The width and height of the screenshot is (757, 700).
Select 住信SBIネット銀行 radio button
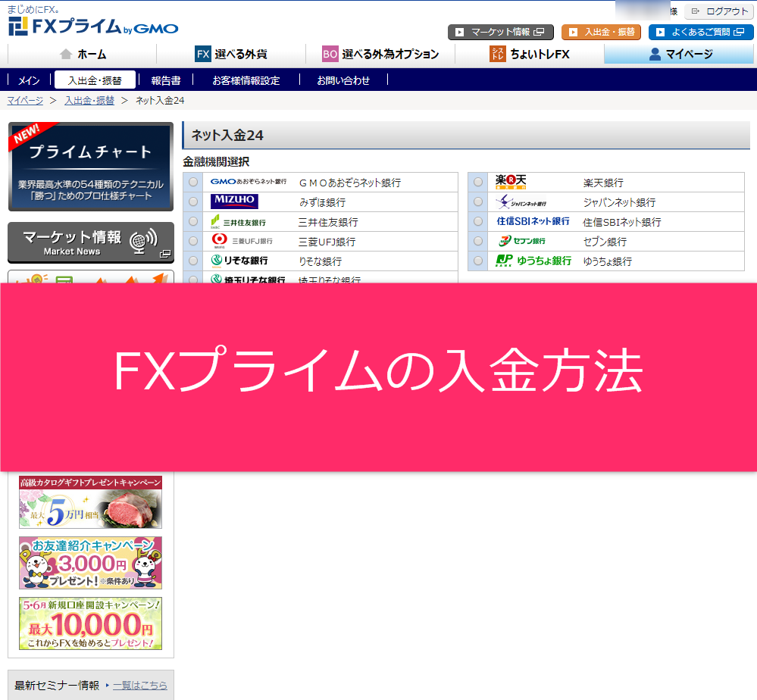point(478,221)
